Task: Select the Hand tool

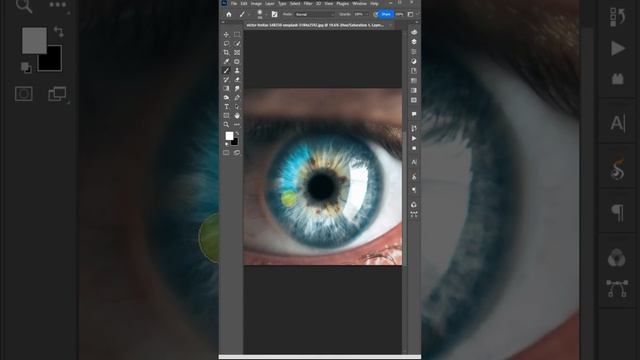Action: point(237,116)
